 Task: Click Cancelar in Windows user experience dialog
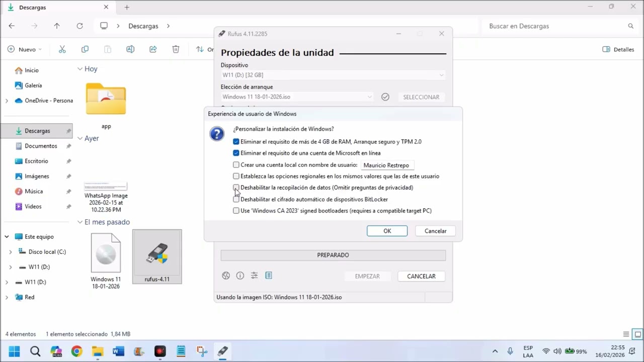coord(435,231)
